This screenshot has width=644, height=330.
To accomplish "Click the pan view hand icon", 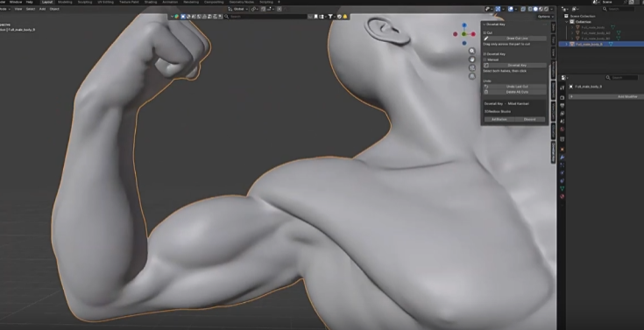I will click(x=472, y=60).
